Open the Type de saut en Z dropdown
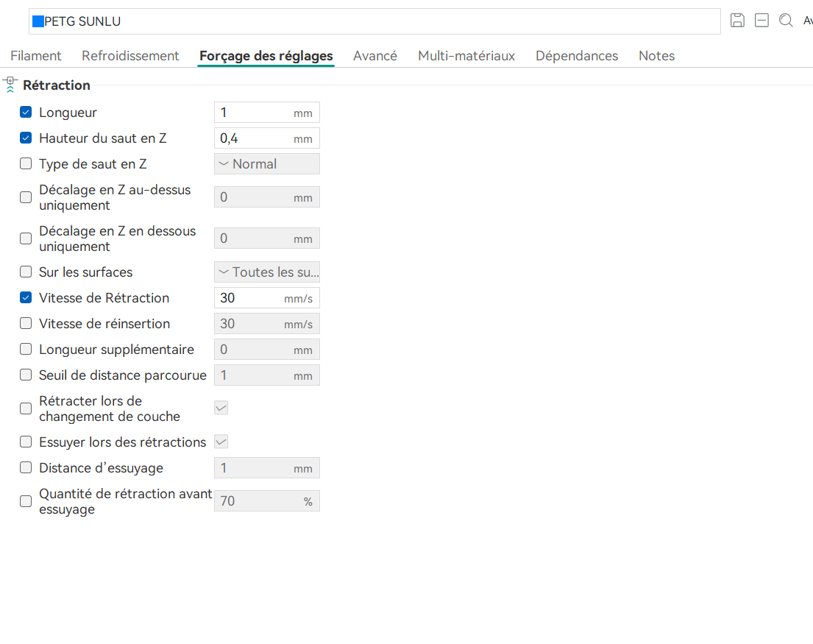This screenshot has height=644, width=813. tap(266, 164)
